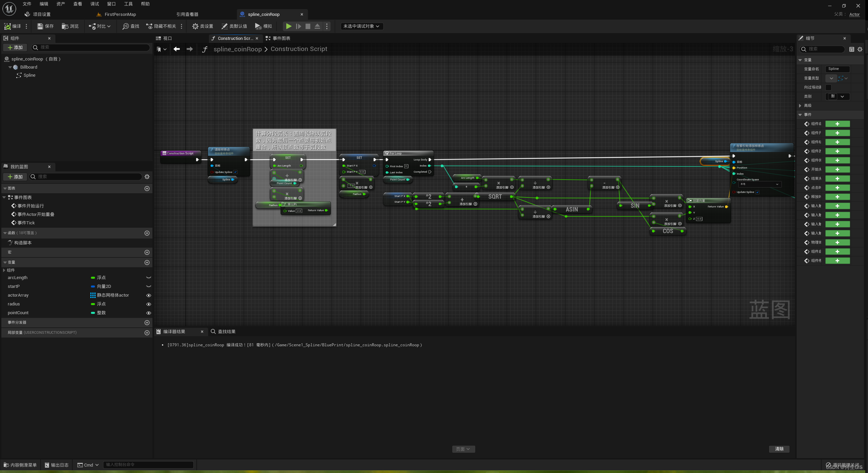Toggle closed eye for startP

point(148,286)
